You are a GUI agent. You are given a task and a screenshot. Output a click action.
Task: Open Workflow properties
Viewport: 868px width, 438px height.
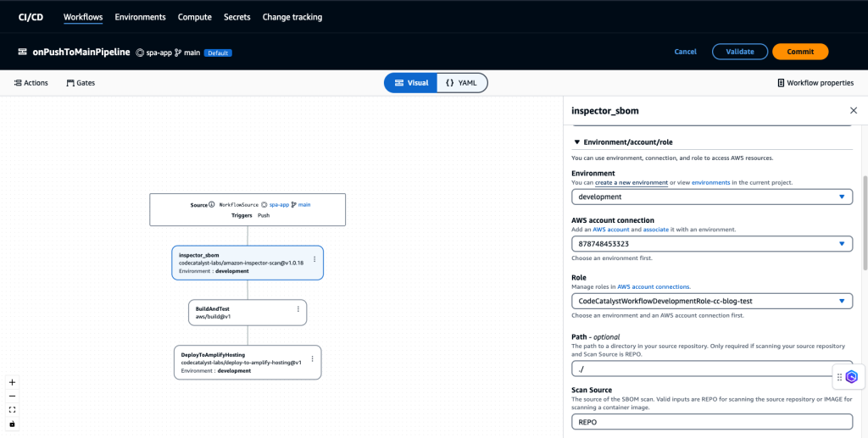click(815, 83)
